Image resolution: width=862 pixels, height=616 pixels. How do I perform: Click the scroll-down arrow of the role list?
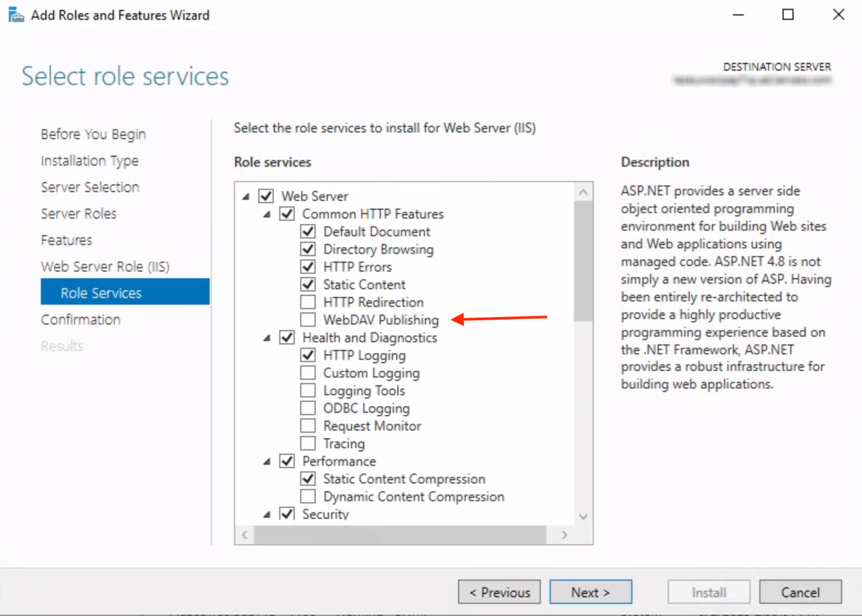click(583, 517)
